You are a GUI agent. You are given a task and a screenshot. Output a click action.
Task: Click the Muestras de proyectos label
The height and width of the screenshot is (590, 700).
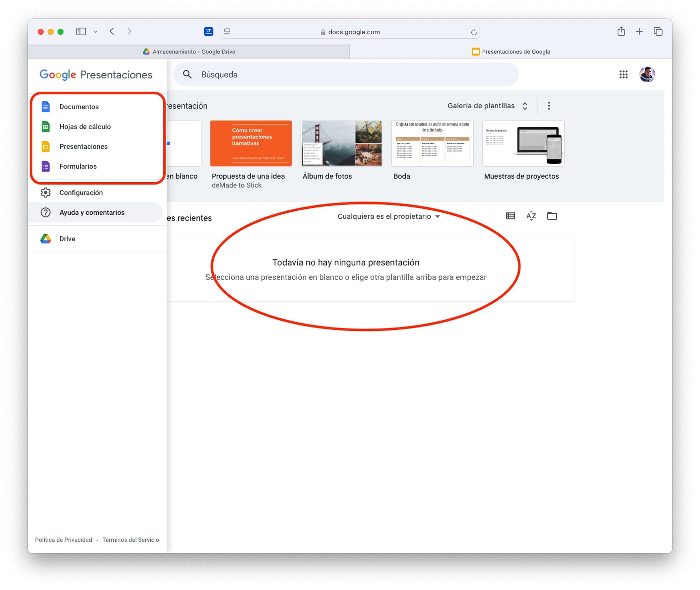point(521,176)
